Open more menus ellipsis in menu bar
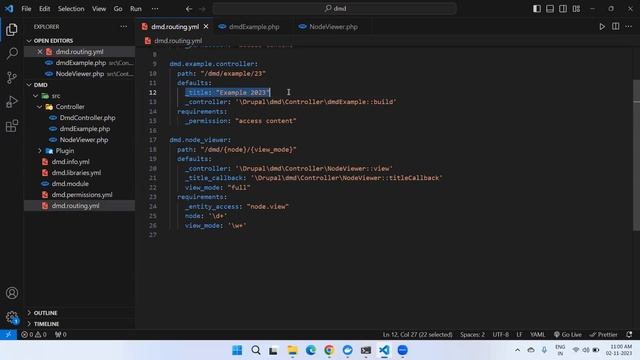 (155, 9)
